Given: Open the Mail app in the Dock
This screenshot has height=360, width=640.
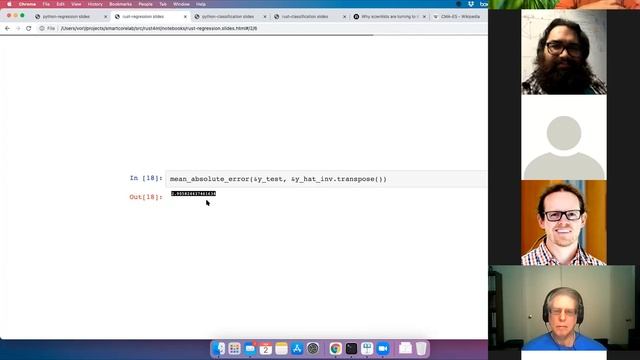Looking at the screenshot, I should (250, 349).
